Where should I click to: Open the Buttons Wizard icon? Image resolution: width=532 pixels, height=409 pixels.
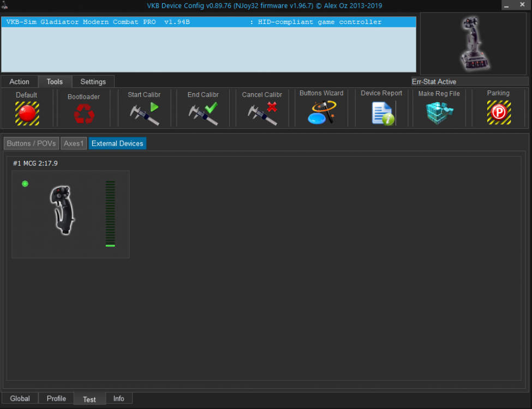(x=321, y=113)
